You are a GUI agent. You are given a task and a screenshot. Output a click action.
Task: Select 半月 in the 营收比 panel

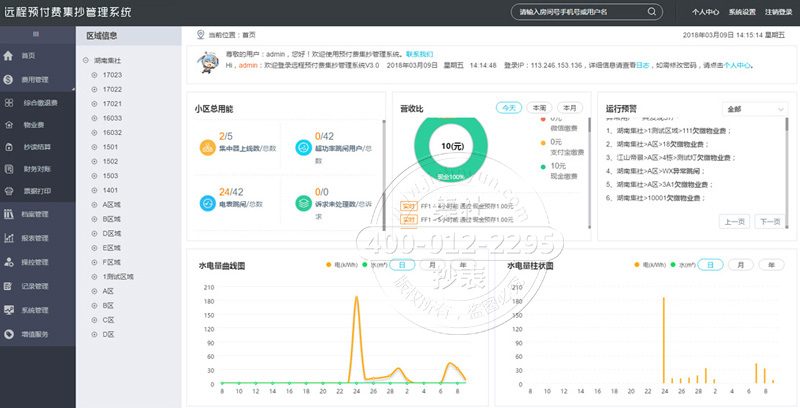pos(570,108)
